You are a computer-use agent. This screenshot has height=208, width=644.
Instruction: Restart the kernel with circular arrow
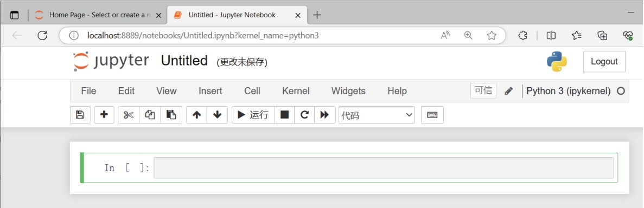[304, 115]
